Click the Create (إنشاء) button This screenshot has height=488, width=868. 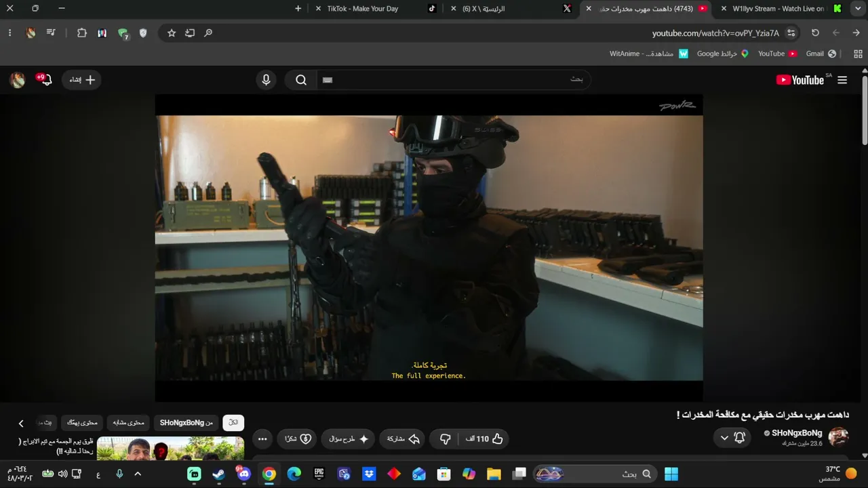[x=82, y=80]
